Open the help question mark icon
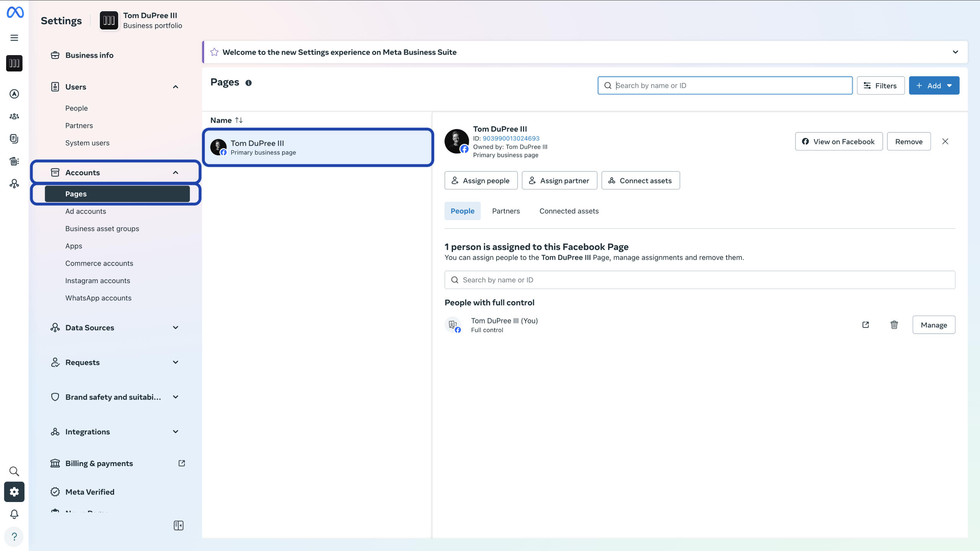This screenshot has height=551, width=980. pos(14,536)
